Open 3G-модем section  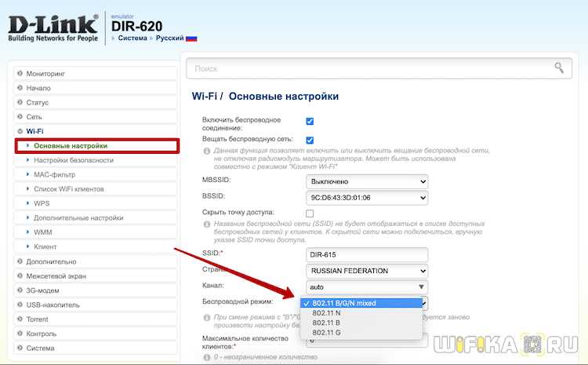coord(96,290)
